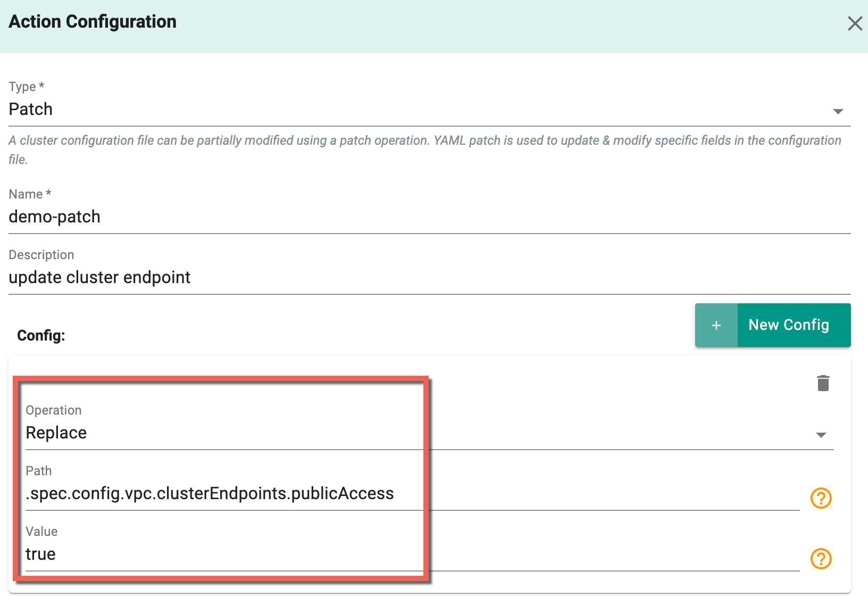Click the patch operation help description text
868x596 pixels.
(x=425, y=150)
